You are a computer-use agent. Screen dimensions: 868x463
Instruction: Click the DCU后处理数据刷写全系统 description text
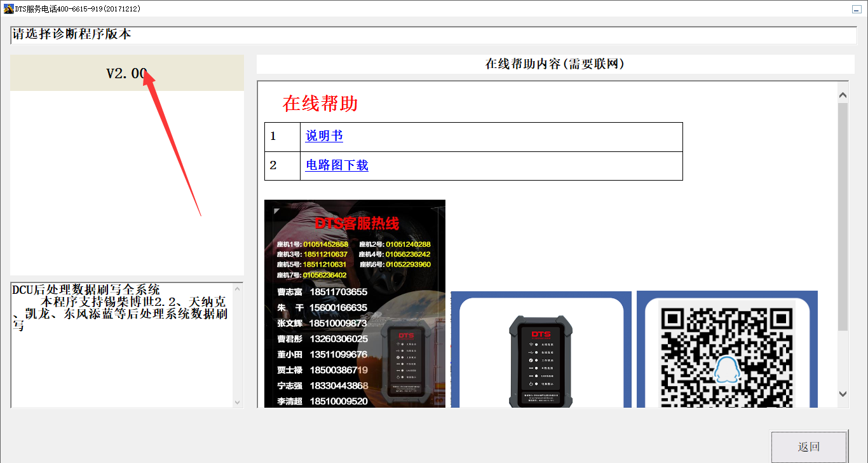(x=86, y=289)
